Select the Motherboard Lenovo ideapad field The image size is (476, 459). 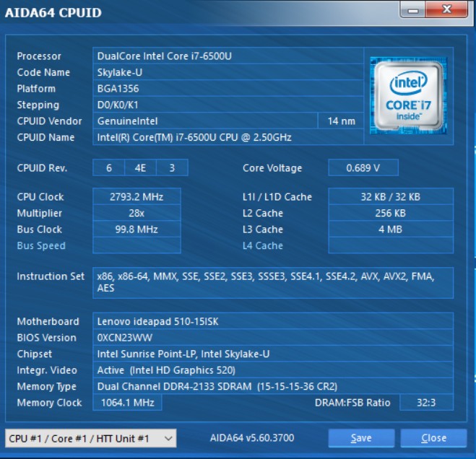pyautogui.click(x=273, y=321)
